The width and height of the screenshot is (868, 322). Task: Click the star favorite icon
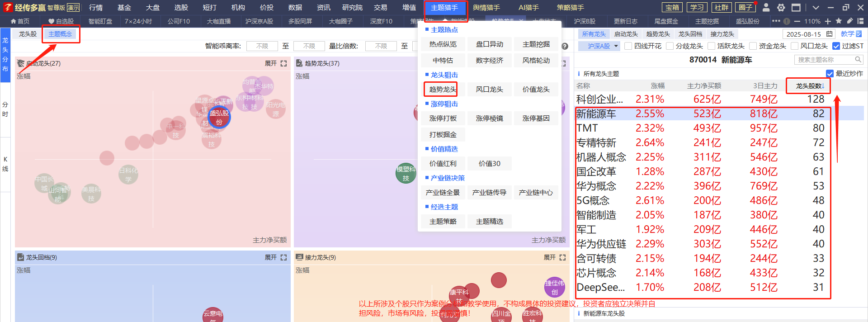coord(839,21)
